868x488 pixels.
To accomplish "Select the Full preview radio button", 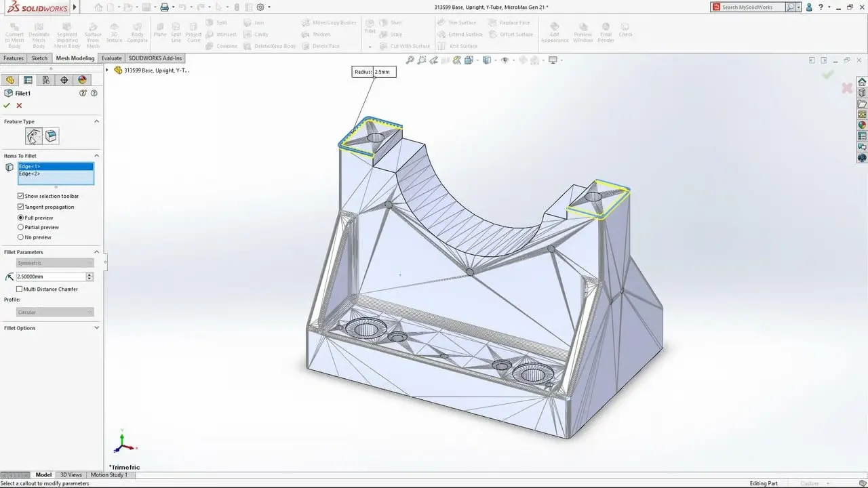I will click(20, 218).
